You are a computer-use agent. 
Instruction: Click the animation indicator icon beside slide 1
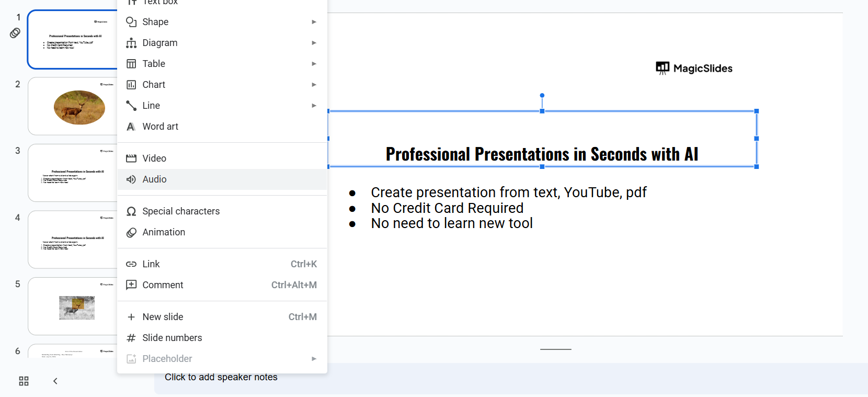(x=15, y=33)
